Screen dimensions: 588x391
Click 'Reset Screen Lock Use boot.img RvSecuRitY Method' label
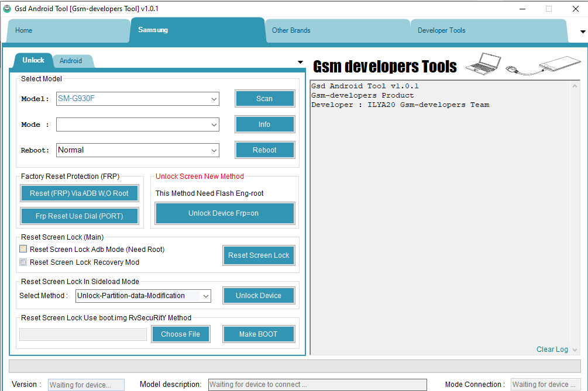[x=106, y=318]
